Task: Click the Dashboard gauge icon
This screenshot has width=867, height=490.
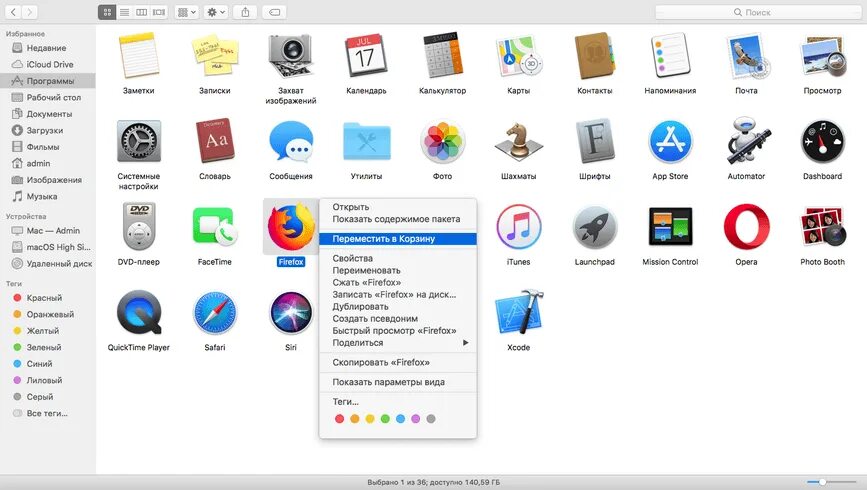Action: pos(823,142)
